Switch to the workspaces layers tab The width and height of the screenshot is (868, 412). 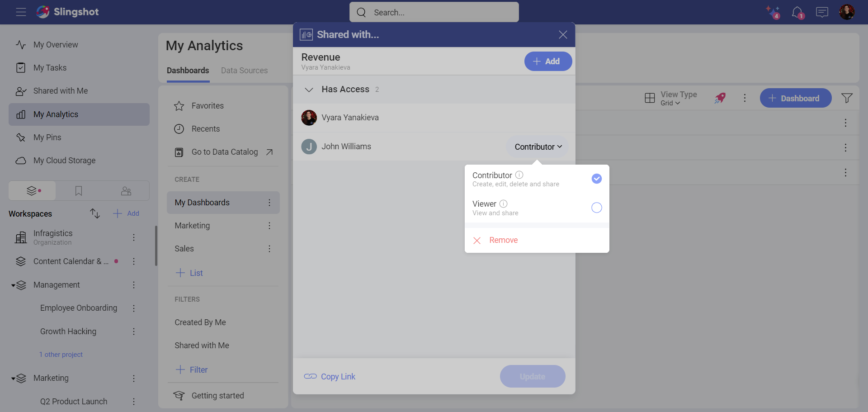point(33,191)
